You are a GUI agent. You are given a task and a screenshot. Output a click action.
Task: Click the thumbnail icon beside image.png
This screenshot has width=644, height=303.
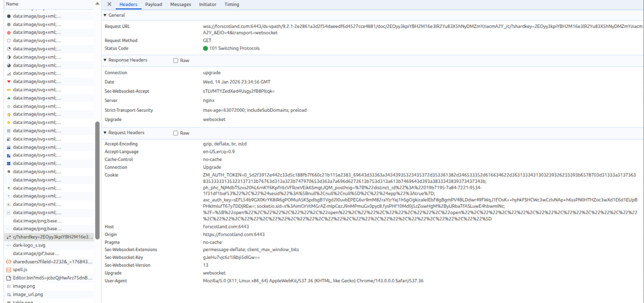click(x=9, y=286)
